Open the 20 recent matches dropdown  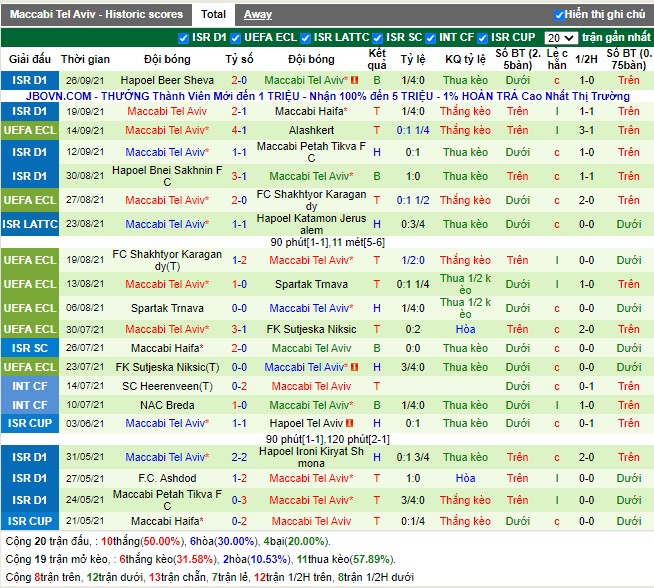click(x=561, y=38)
